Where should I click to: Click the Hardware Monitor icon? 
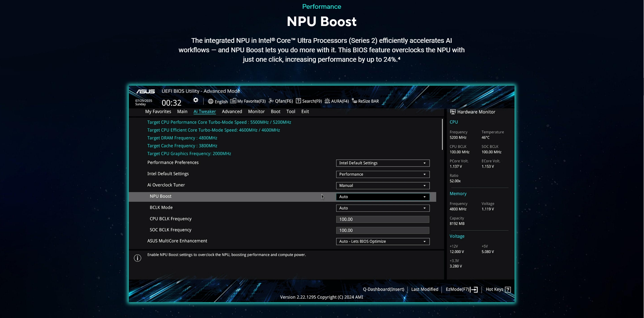click(453, 112)
